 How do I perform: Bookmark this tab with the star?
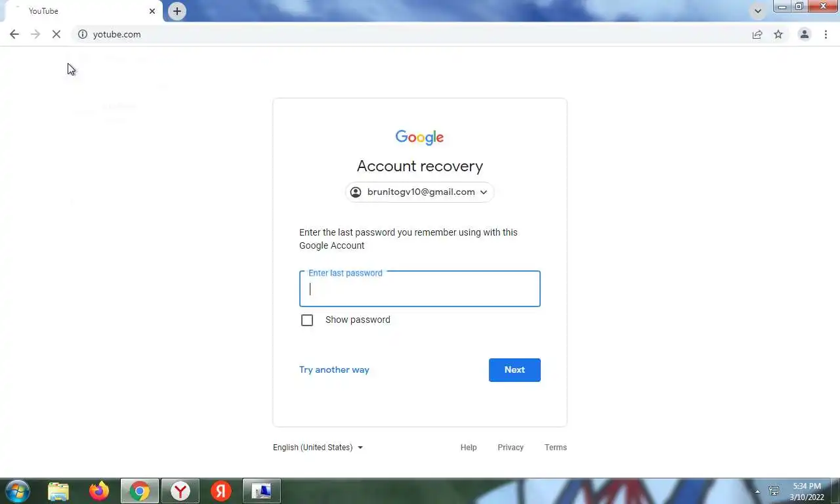[778, 34]
